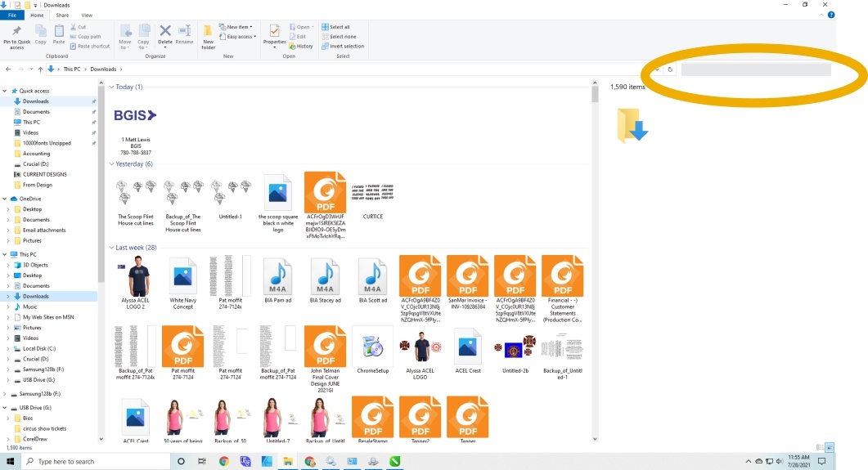
Task: Collapse Quick access in the sidebar
Action: tap(5, 91)
